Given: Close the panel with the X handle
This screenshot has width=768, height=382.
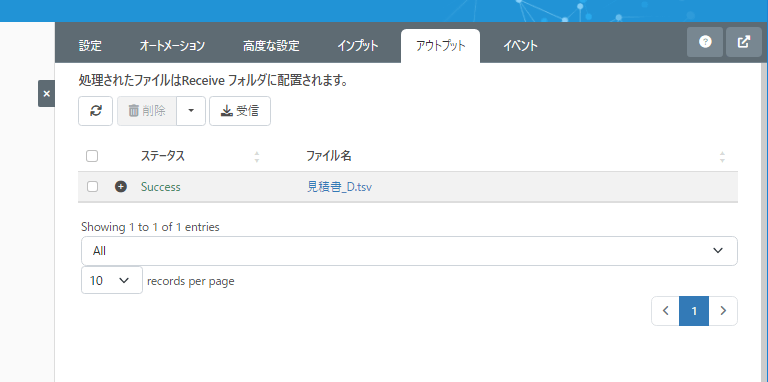Looking at the screenshot, I should [47, 94].
